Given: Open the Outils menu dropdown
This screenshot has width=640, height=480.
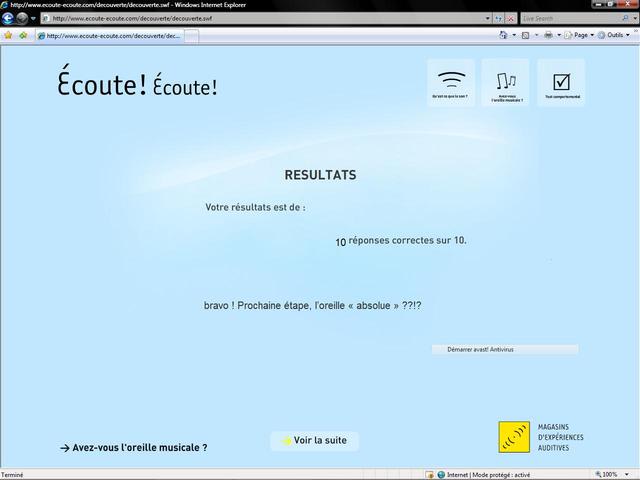Looking at the screenshot, I should (x=614, y=36).
